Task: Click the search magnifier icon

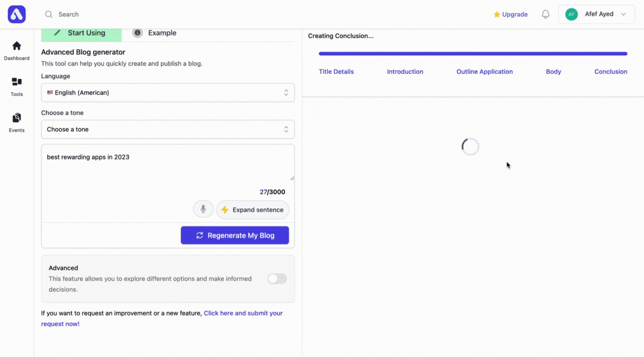Action: point(49,14)
